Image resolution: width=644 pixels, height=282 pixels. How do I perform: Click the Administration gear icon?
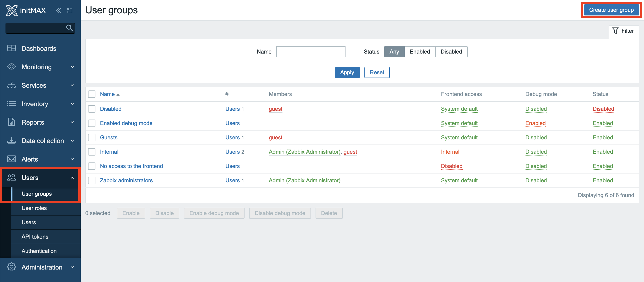(x=12, y=267)
